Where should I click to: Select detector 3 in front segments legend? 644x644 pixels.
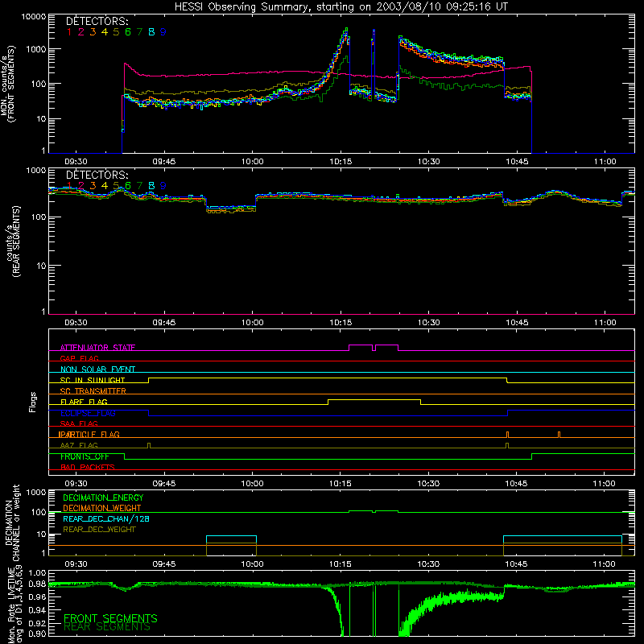(x=93, y=32)
